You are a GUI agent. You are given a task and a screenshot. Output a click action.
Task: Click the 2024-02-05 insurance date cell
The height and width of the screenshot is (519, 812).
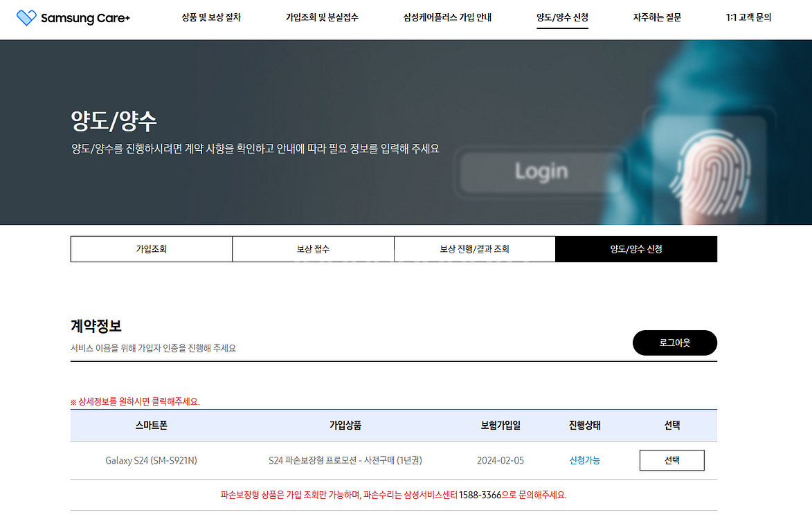500,461
